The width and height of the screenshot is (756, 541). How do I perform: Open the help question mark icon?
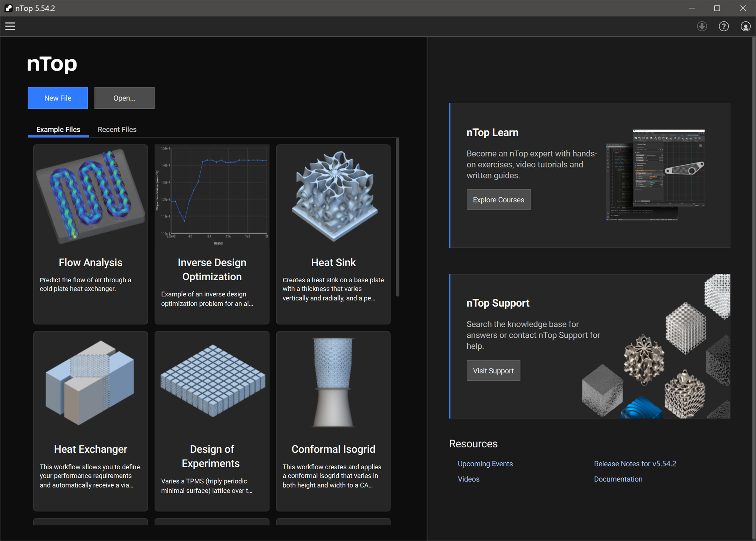coord(723,26)
